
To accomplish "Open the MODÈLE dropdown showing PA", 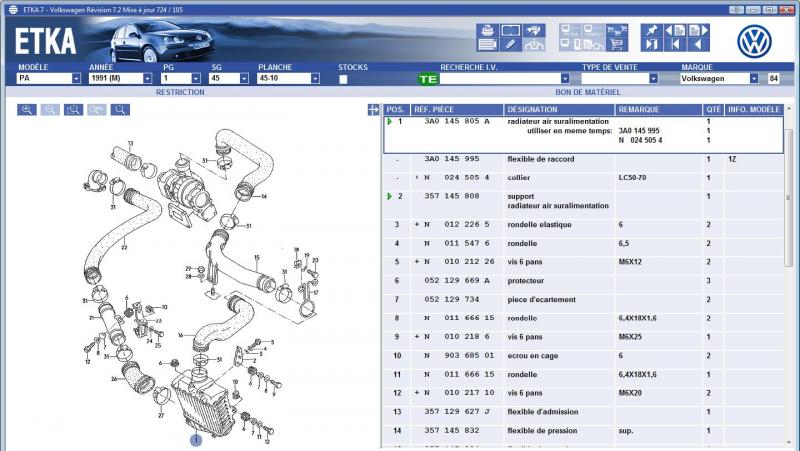I will 49,79.
